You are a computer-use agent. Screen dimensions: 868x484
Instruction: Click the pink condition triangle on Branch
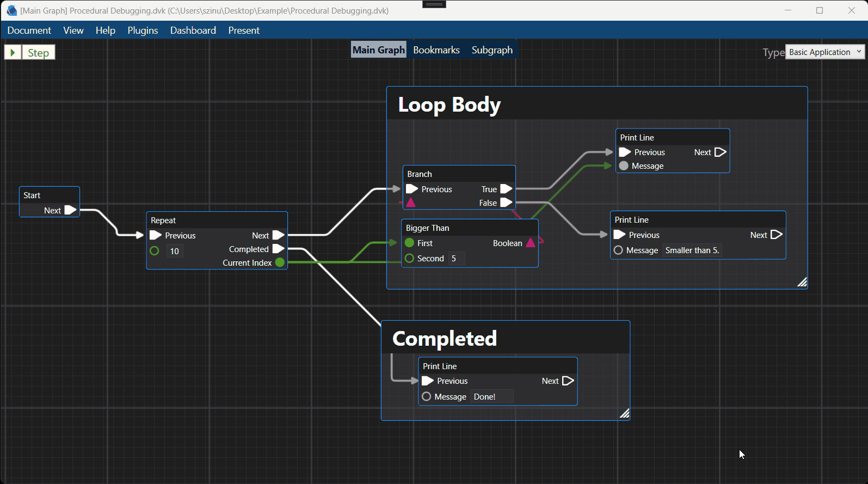coord(411,203)
